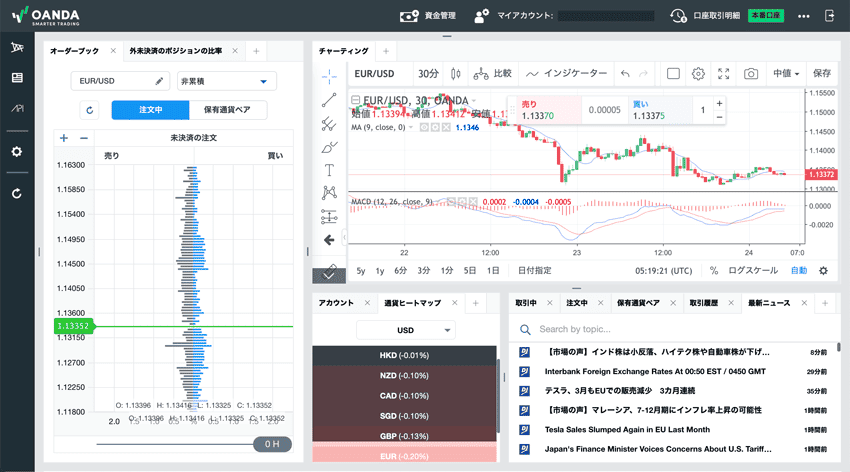Switch to 外未決済のポジションの比率 tab

point(176,51)
